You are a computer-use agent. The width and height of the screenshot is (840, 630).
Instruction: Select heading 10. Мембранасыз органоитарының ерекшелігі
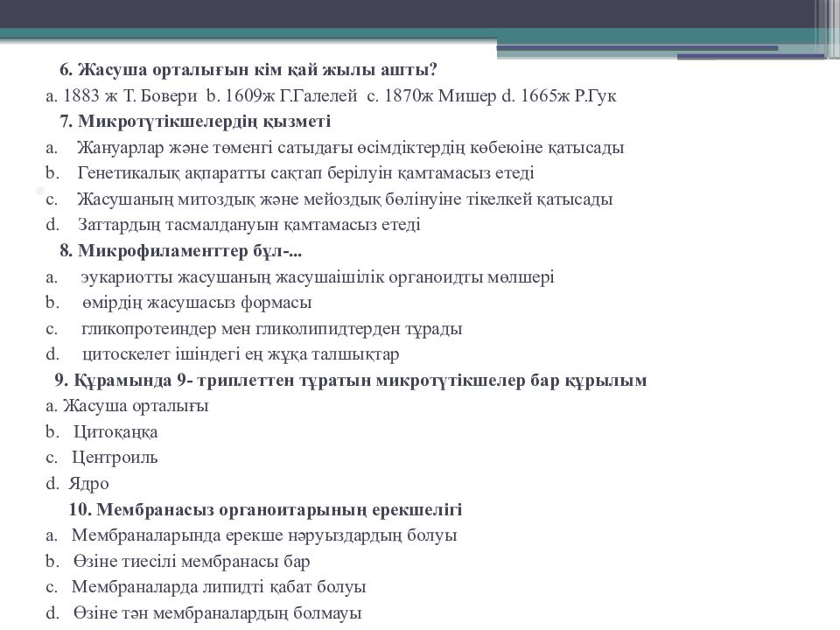(265, 509)
